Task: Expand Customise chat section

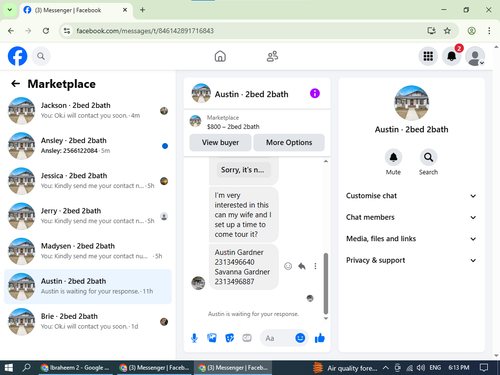Action: [x=411, y=196]
